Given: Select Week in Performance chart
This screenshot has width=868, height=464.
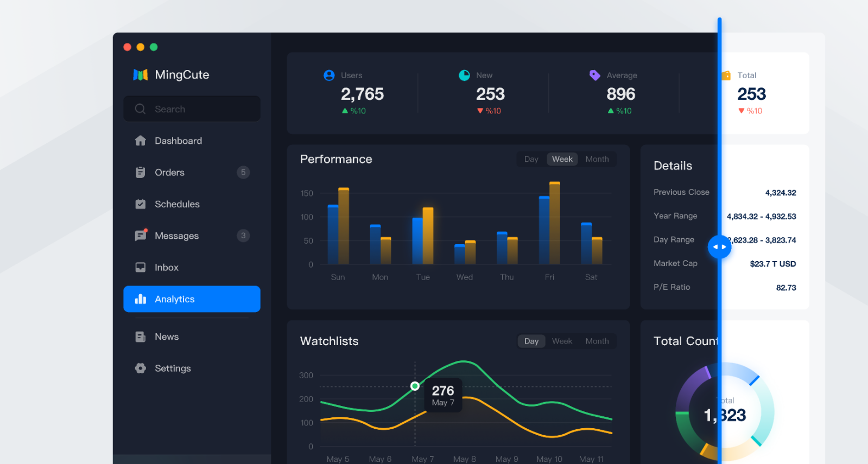Looking at the screenshot, I should pos(562,159).
